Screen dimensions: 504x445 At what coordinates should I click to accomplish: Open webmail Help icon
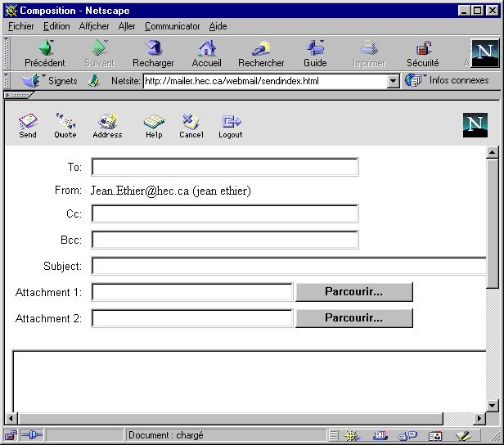154,126
